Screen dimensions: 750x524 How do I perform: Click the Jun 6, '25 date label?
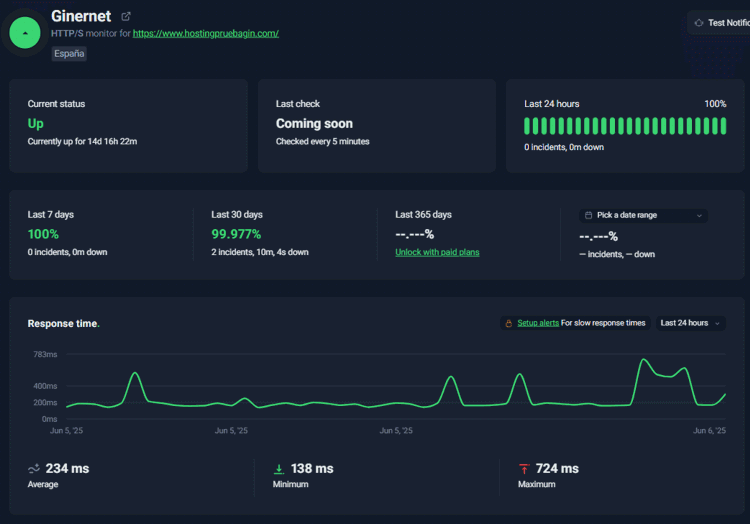click(709, 431)
